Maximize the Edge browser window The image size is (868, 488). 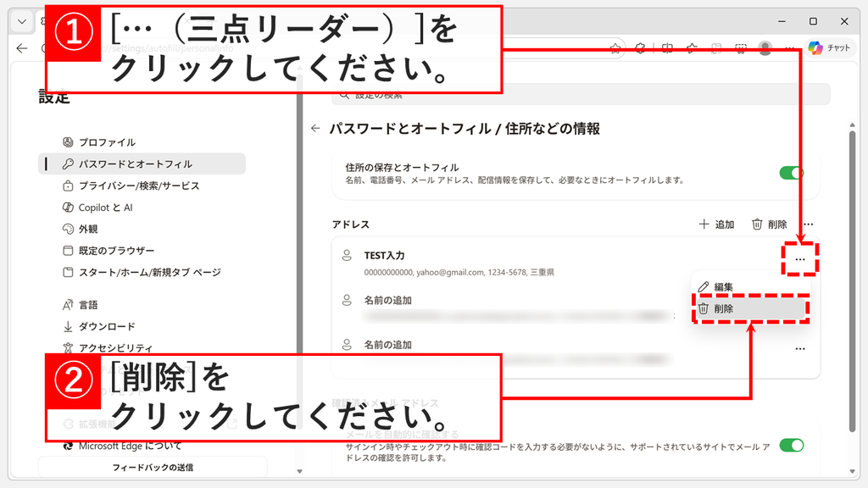point(813,21)
